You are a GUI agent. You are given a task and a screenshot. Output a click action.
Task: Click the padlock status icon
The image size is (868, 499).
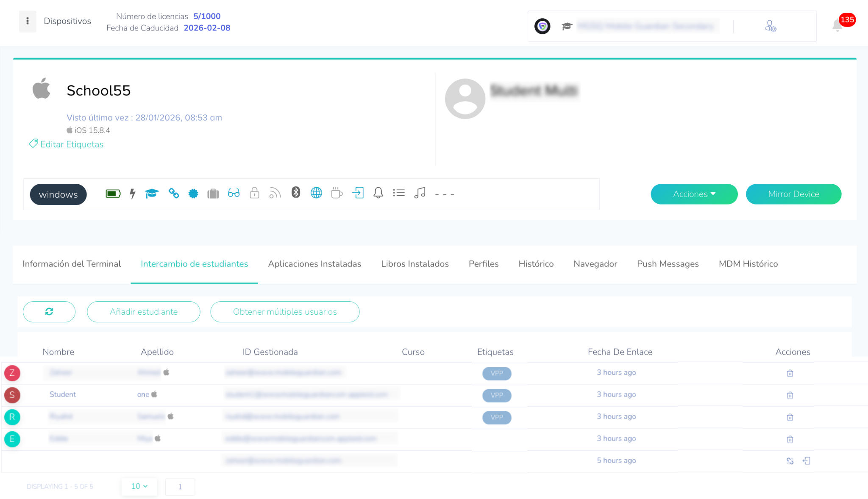click(x=254, y=193)
